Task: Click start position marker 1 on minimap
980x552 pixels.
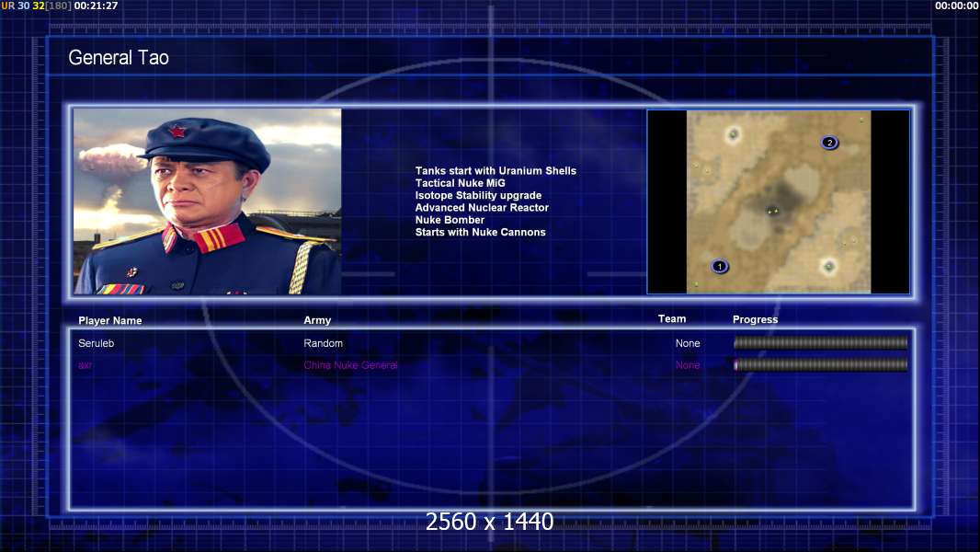Action: click(x=720, y=266)
